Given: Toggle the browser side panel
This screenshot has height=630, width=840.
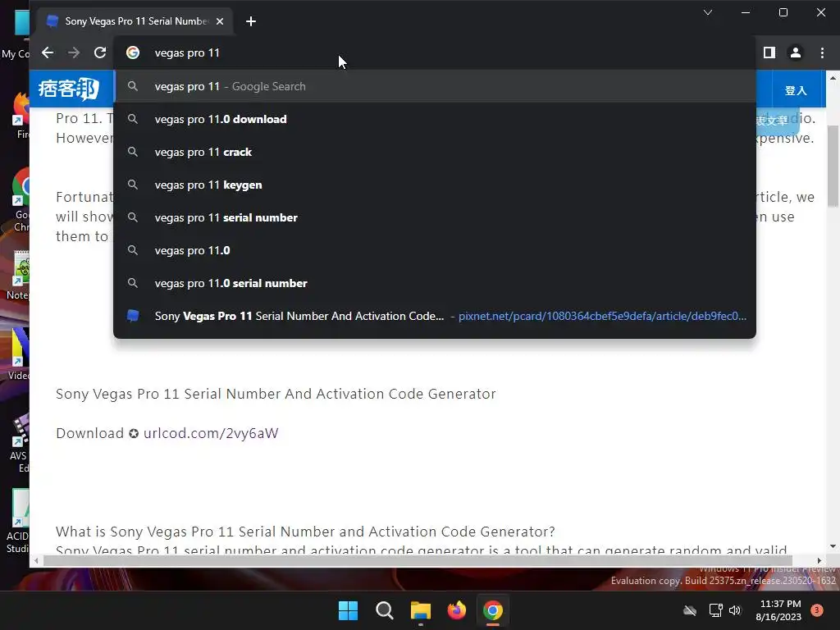Looking at the screenshot, I should pyautogui.click(x=769, y=52).
